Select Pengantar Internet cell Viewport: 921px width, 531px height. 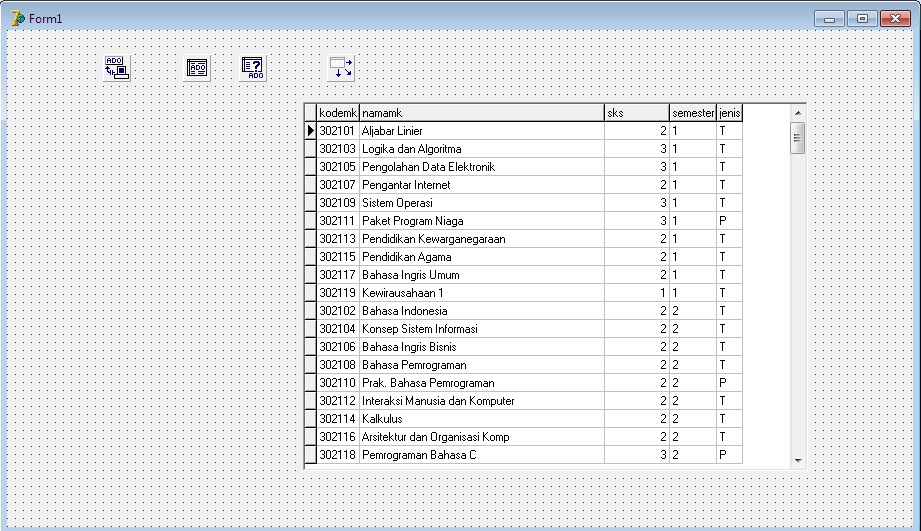tap(482, 185)
